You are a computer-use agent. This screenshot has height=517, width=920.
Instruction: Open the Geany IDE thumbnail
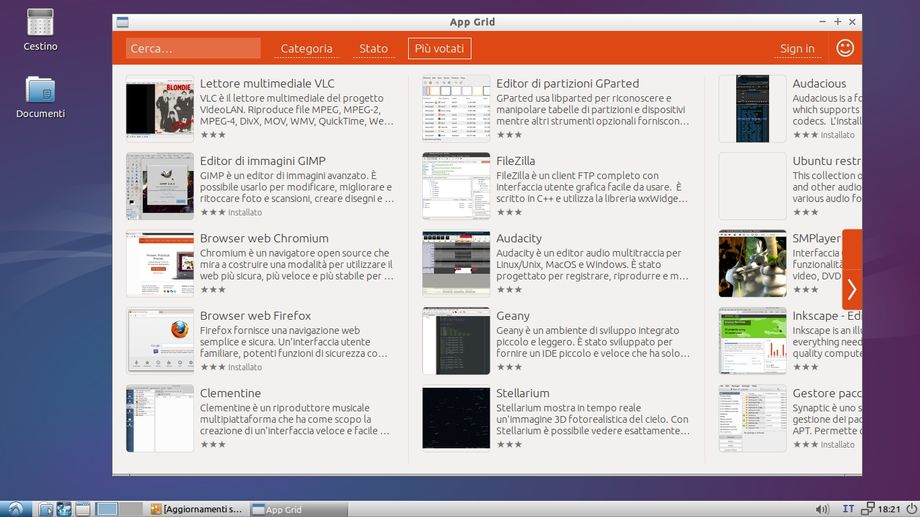[456, 341]
